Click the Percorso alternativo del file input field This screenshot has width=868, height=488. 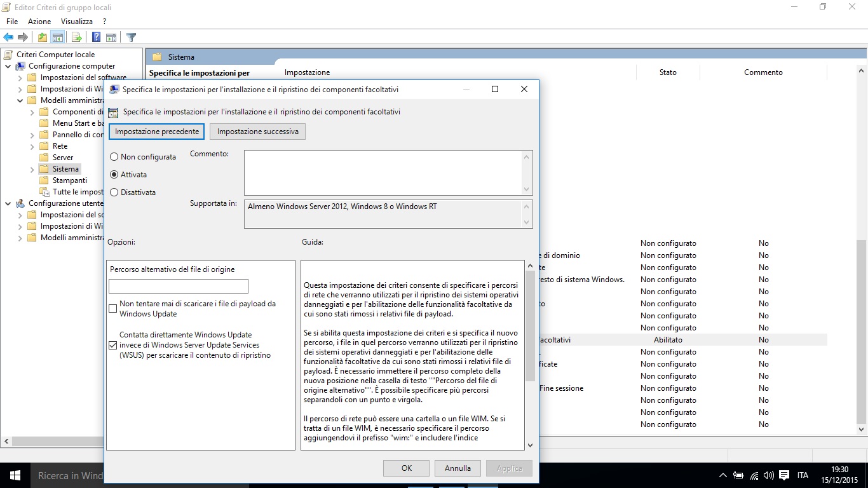[179, 286]
